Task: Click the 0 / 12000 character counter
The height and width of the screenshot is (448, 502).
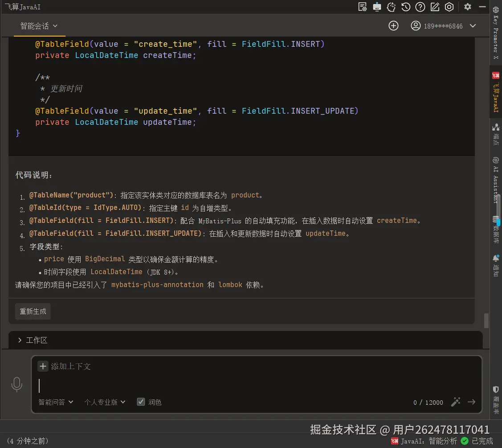Action: [428, 403]
